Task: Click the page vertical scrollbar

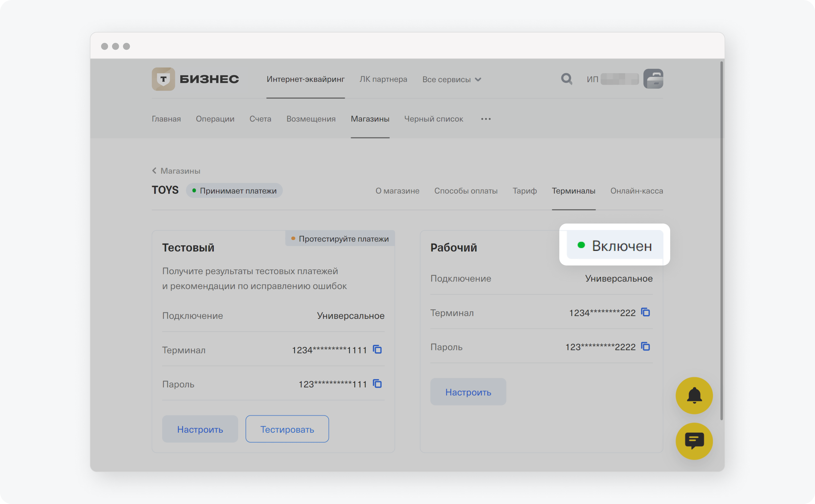Action: tap(721, 240)
